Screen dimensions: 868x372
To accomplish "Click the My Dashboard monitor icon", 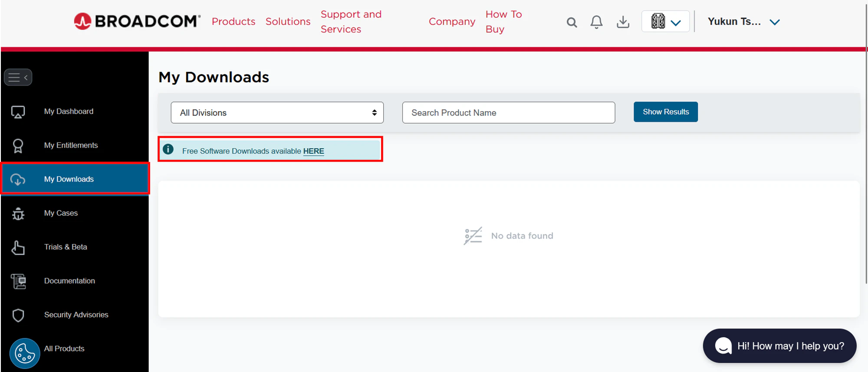I will (18, 112).
